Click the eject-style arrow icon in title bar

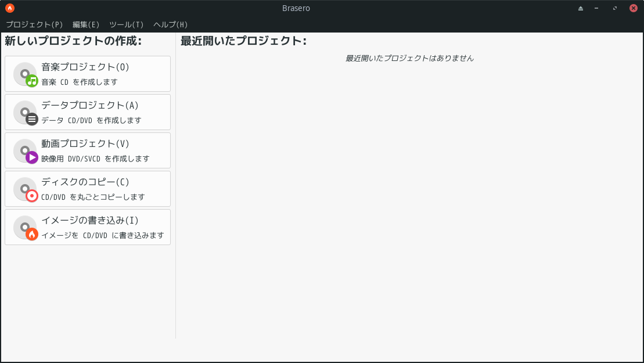[580, 8]
